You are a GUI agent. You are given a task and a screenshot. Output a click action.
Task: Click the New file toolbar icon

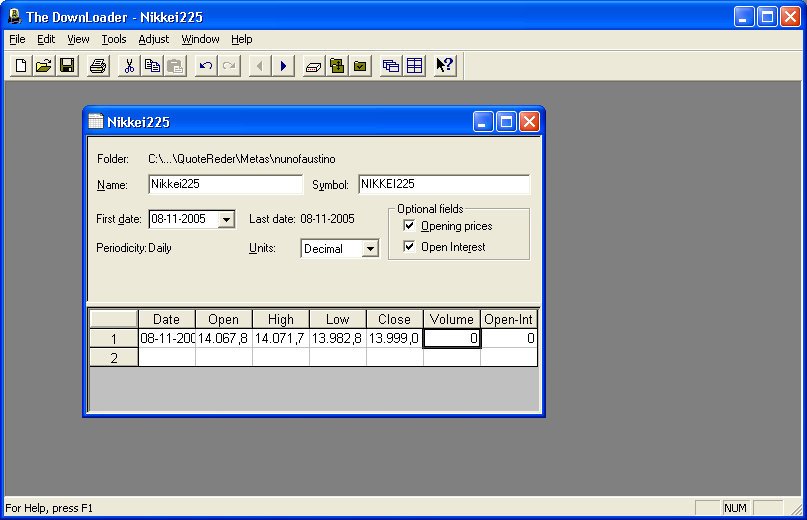click(21, 66)
